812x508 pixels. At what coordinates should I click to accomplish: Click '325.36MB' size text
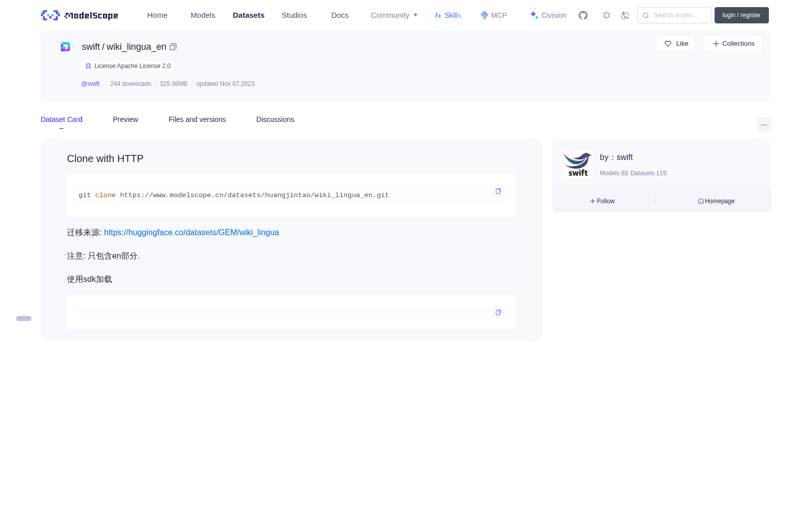[x=174, y=84]
